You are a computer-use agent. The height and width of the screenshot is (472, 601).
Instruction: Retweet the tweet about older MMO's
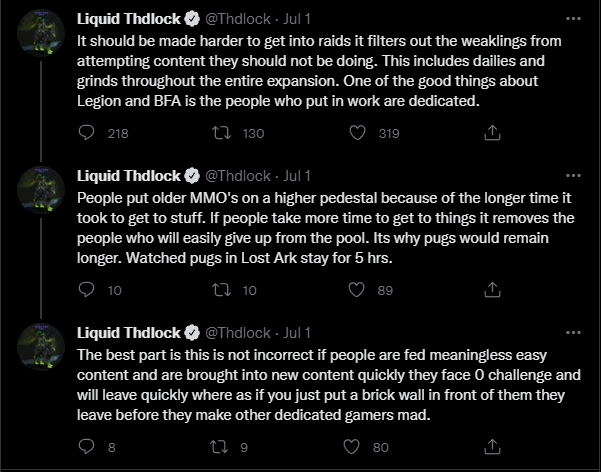click(x=223, y=290)
